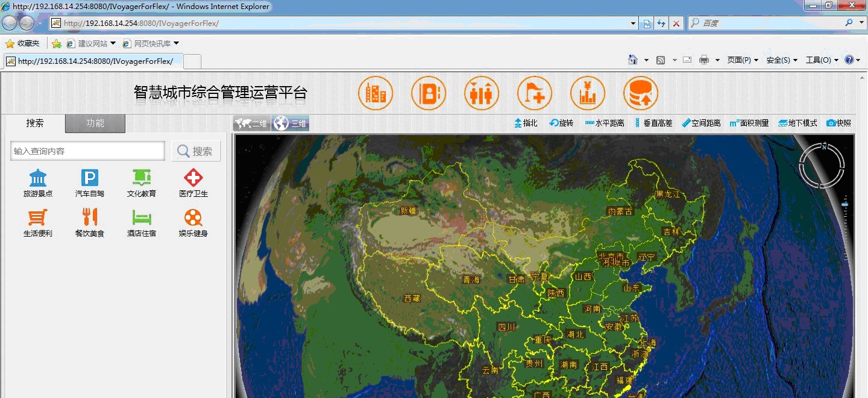Click the 指北 north-pointing tool
Screen dimensions: 868x398
point(526,123)
